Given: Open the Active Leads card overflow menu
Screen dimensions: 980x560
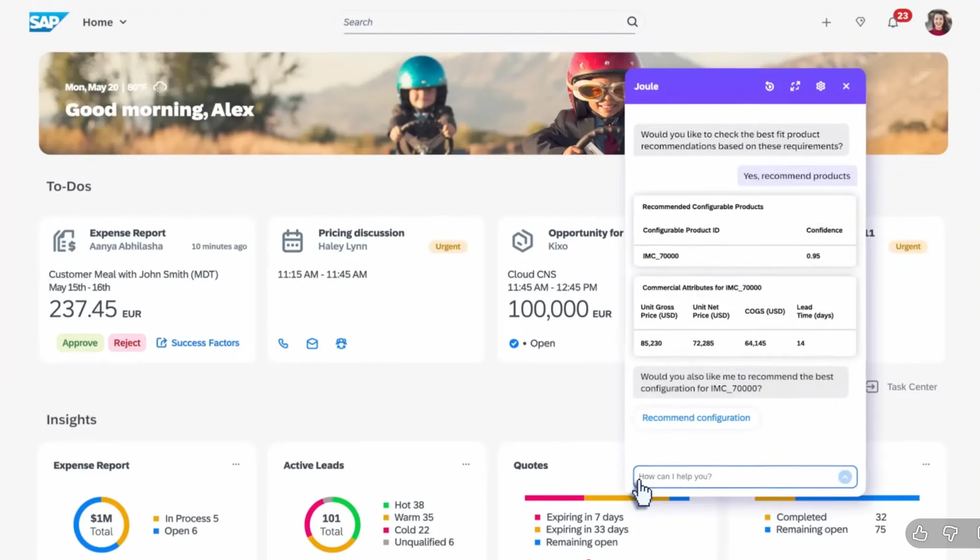Looking at the screenshot, I should click(466, 464).
